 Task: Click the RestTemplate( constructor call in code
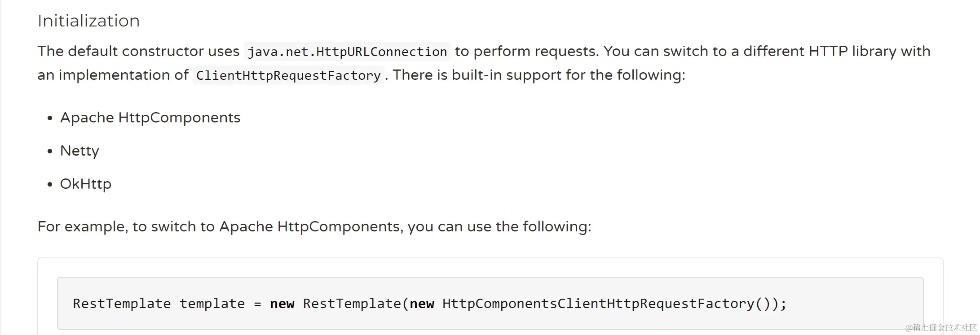pyautogui.click(x=356, y=304)
